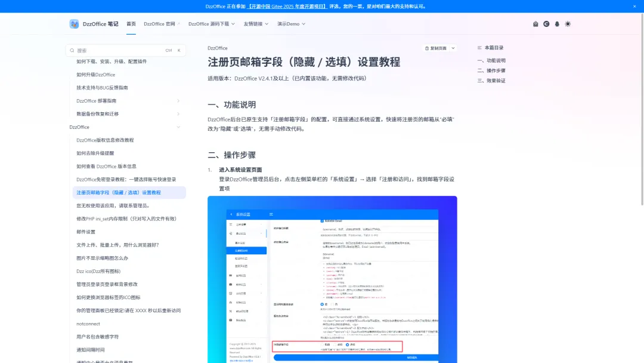Screen dimensions: 644x363
Task: Open the email envelope icon in header
Action: [535, 24]
